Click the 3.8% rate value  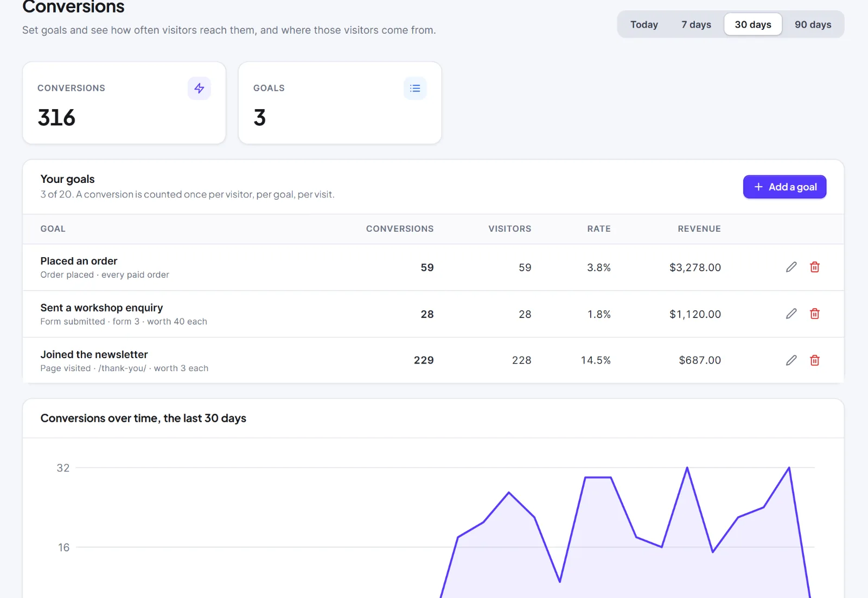[599, 268]
